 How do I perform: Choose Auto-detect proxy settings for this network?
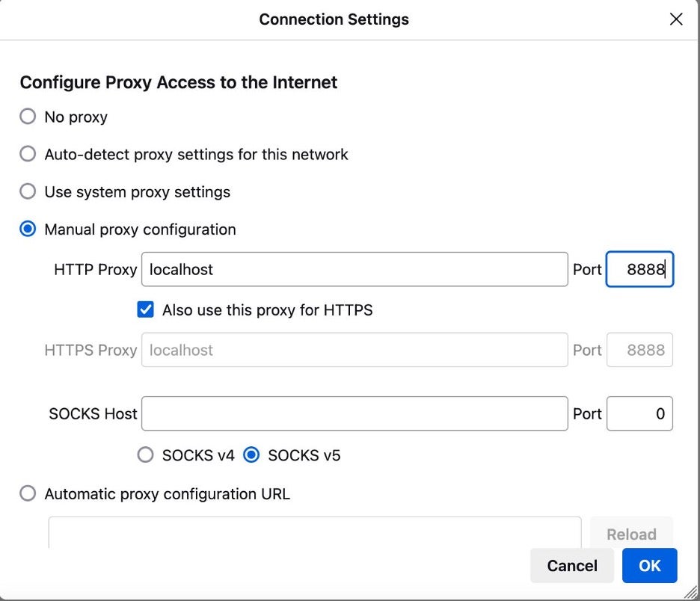coord(28,154)
